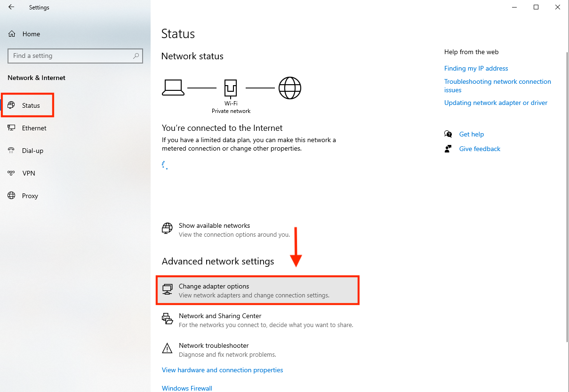The width and height of the screenshot is (569, 392).
Task: Click Troubleshooting network connection issues
Action: 497,86
